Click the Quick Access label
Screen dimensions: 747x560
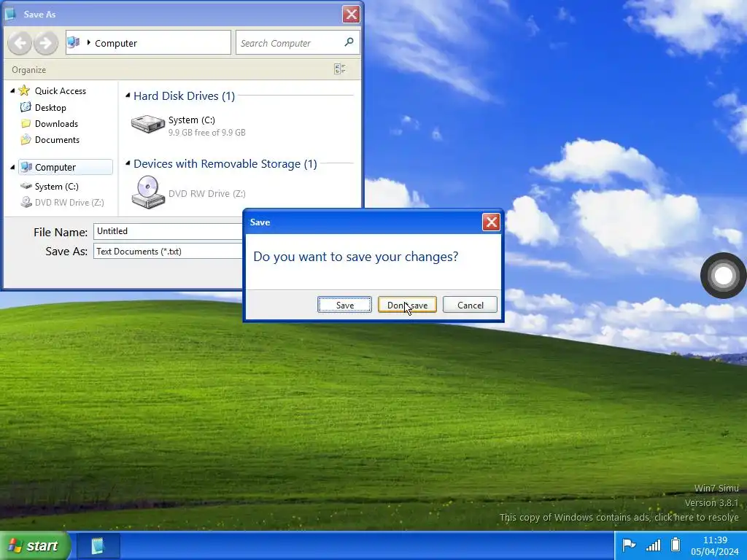click(x=61, y=91)
